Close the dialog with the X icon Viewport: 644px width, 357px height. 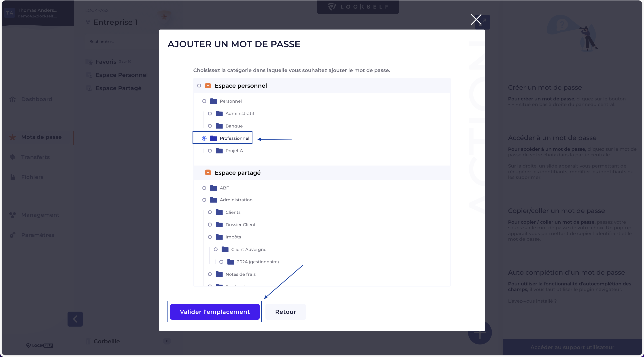476,19
